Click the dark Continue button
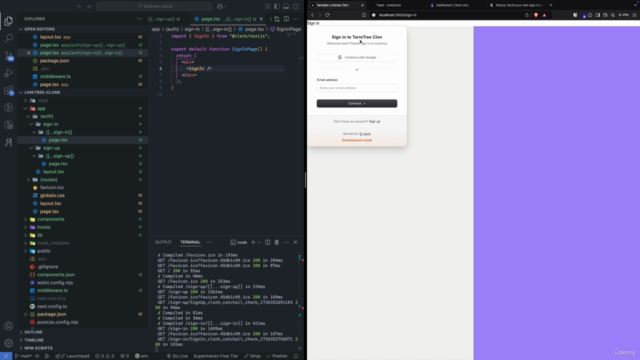 click(x=357, y=103)
